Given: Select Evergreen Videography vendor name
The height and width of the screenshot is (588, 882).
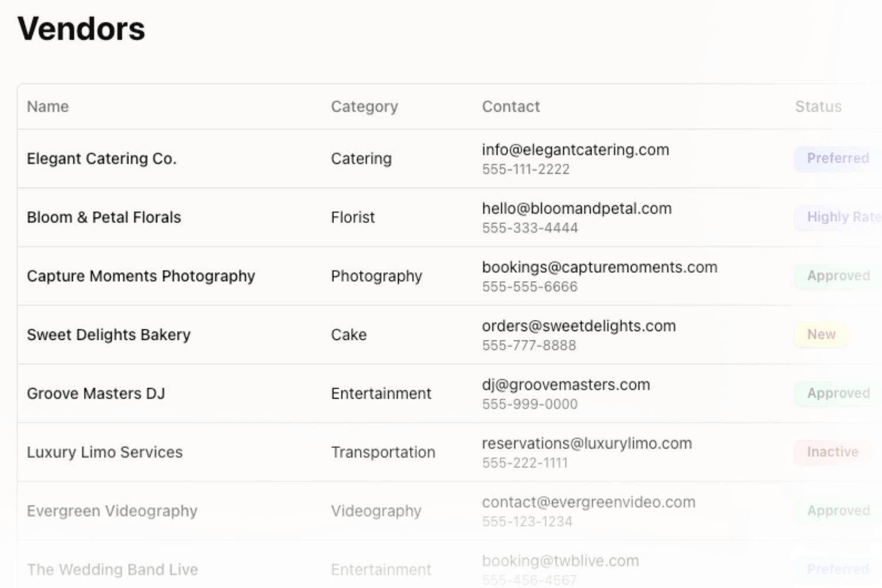Looking at the screenshot, I should tap(112, 511).
